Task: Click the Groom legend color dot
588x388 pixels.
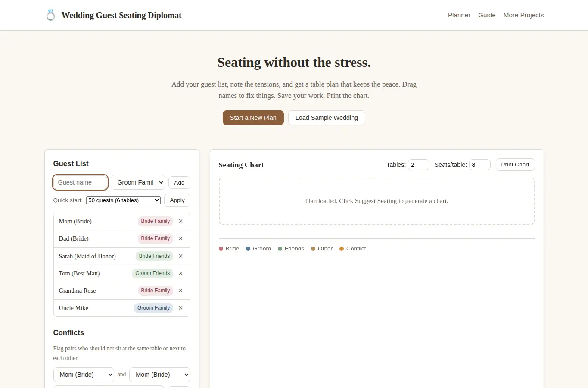Action: click(248, 249)
